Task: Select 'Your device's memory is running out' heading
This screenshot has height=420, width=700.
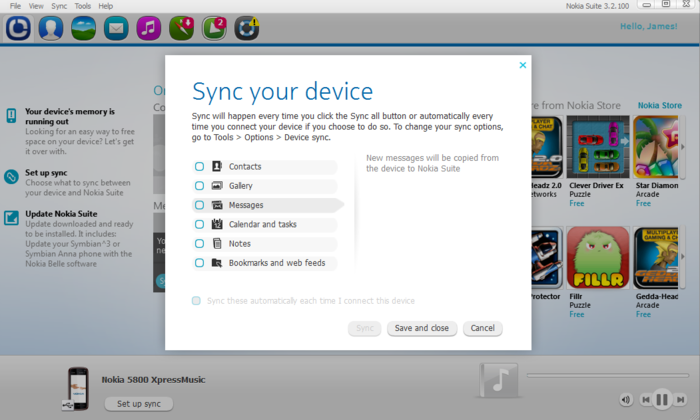Action: tap(70, 116)
